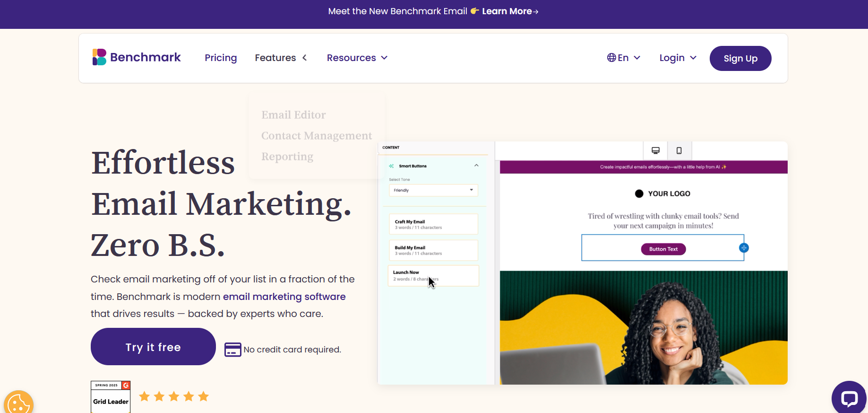868x413 pixels.
Task: Expand the Resources dropdown arrow
Action: (384, 58)
